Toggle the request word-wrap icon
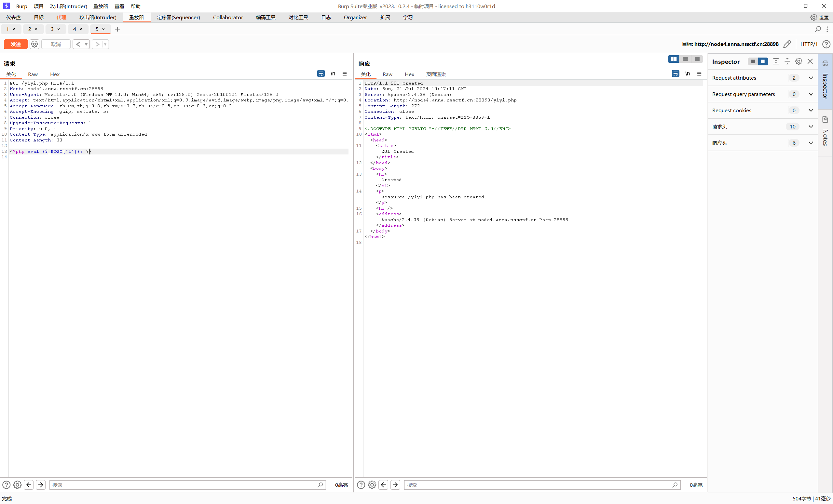Viewport: 833px width, 504px height. 321,73
